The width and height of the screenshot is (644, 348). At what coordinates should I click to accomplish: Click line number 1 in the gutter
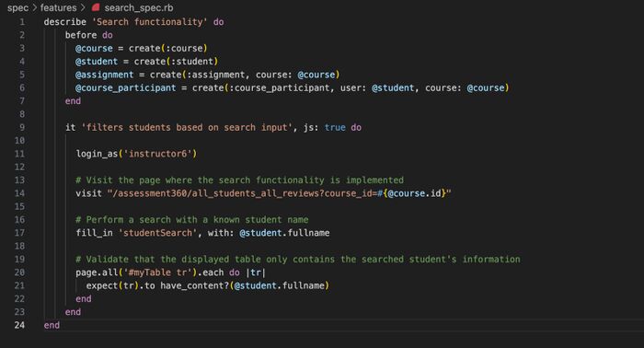[22, 22]
